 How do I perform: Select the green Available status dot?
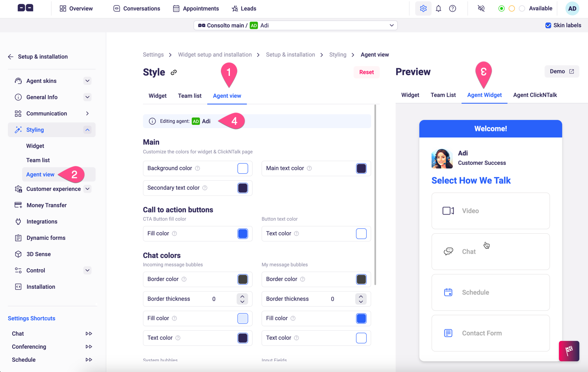pos(501,8)
